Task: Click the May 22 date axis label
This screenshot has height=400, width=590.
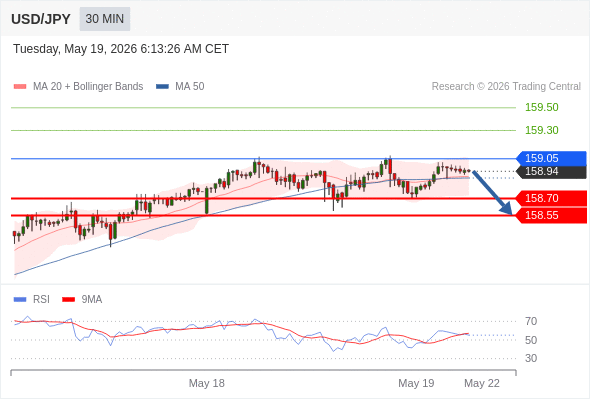Action: click(482, 383)
